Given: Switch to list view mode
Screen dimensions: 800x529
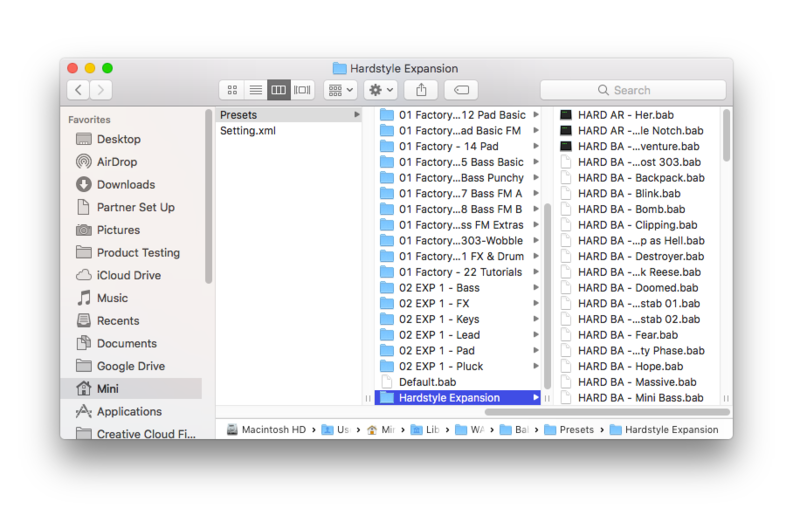Looking at the screenshot, I should 255,90.
